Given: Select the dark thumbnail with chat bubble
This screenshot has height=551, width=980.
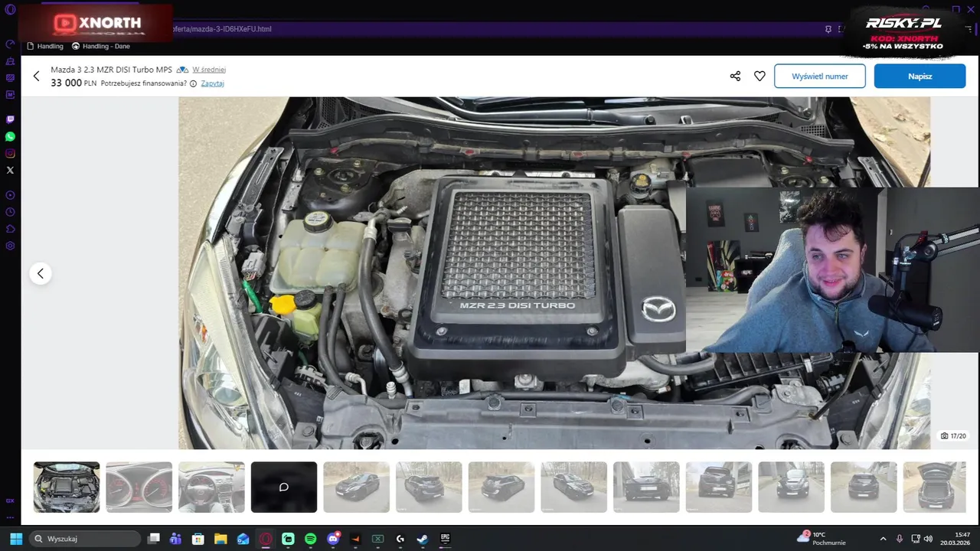Looking at the screenshot, I should (x=283, y=487).
